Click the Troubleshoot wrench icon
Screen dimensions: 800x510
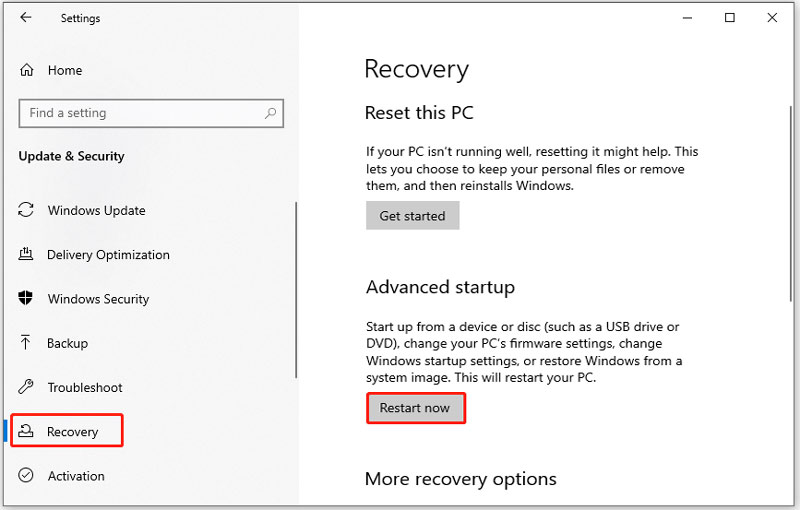tap(27, 387)
